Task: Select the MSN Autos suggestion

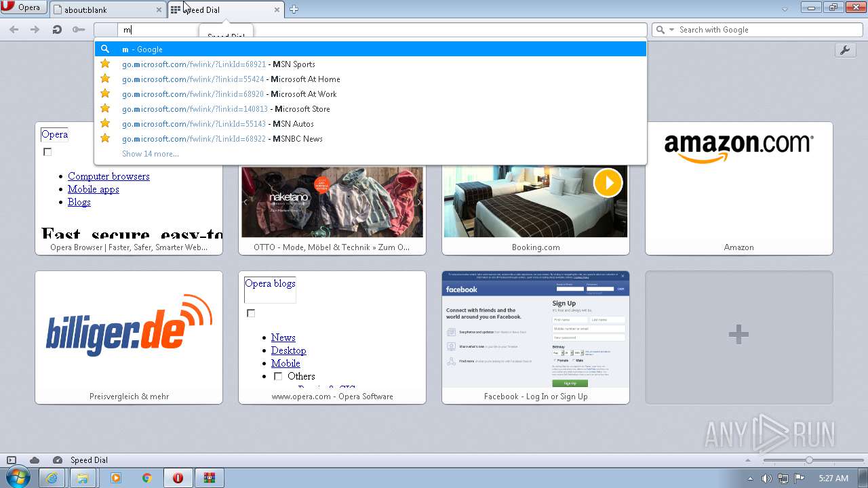Action: (x=370, y=123)
